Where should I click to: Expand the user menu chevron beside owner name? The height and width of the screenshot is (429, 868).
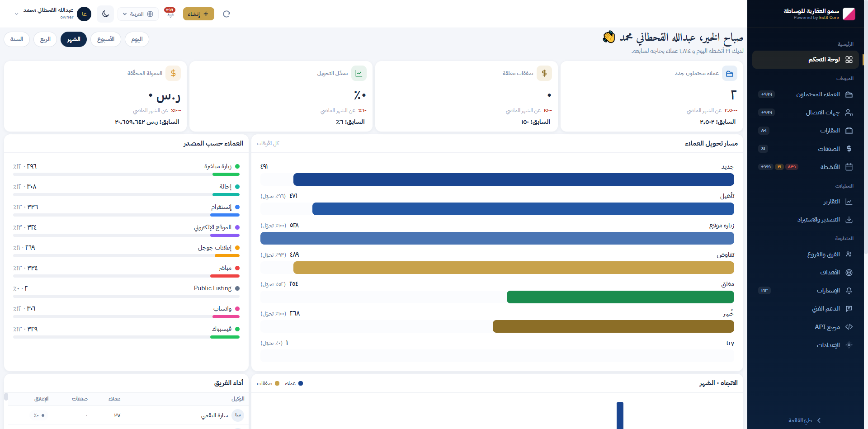[x=17, y=14]
